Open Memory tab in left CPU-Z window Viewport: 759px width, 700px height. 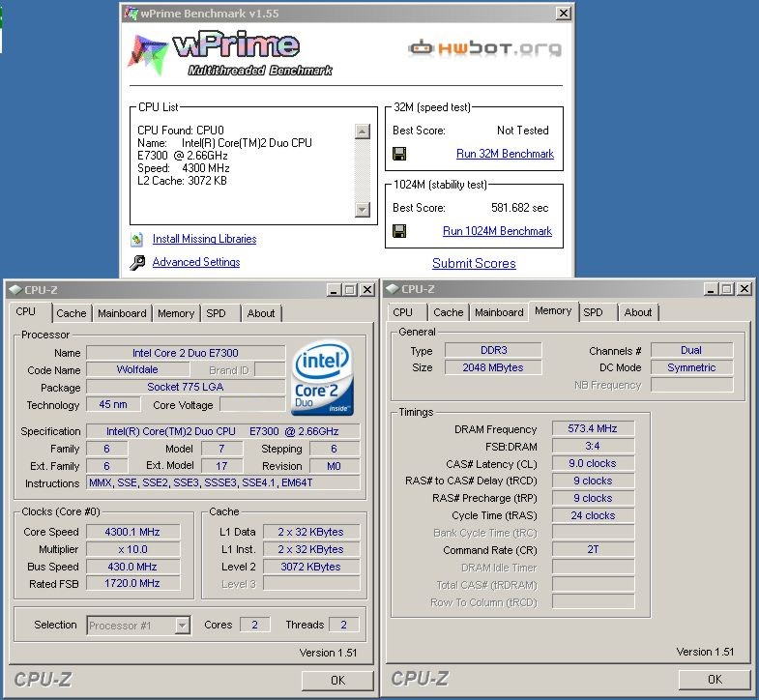[x=176, y=313]
